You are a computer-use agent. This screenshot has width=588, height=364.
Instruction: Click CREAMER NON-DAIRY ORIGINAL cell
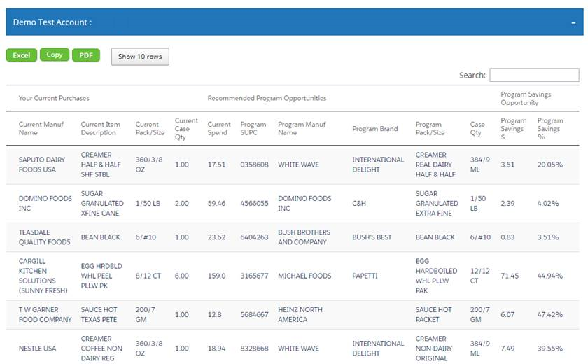tap(434, 349)
